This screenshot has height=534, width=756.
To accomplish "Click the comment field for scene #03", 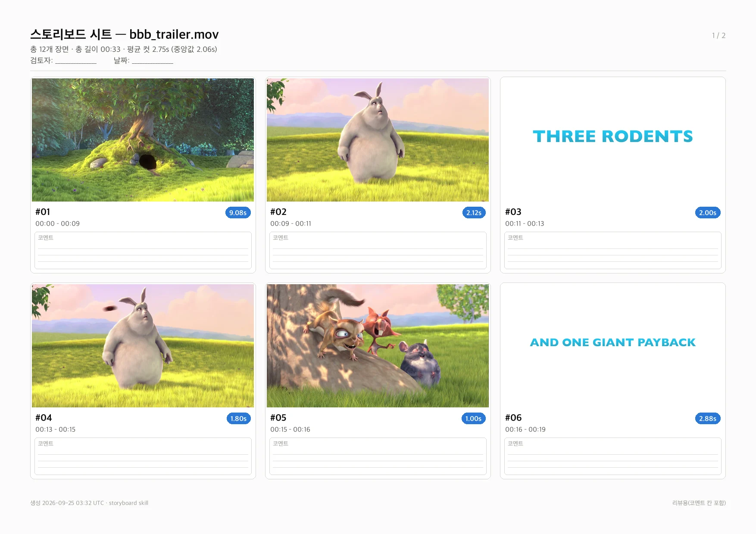I will [x=612, y=251].
